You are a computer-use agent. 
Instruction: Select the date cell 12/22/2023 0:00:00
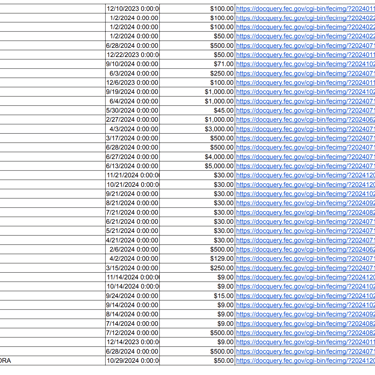point(133,55)
